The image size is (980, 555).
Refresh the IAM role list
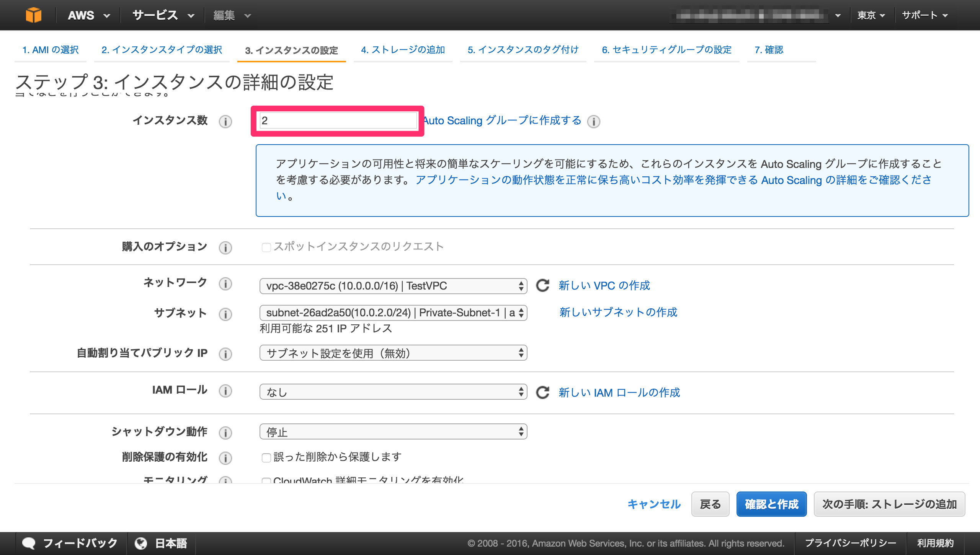tap(542, 392)
